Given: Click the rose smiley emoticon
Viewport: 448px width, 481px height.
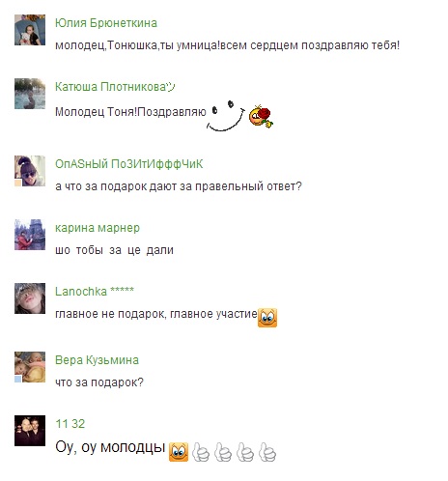Looking at the screenshot, I should click(x=261, y=116).
